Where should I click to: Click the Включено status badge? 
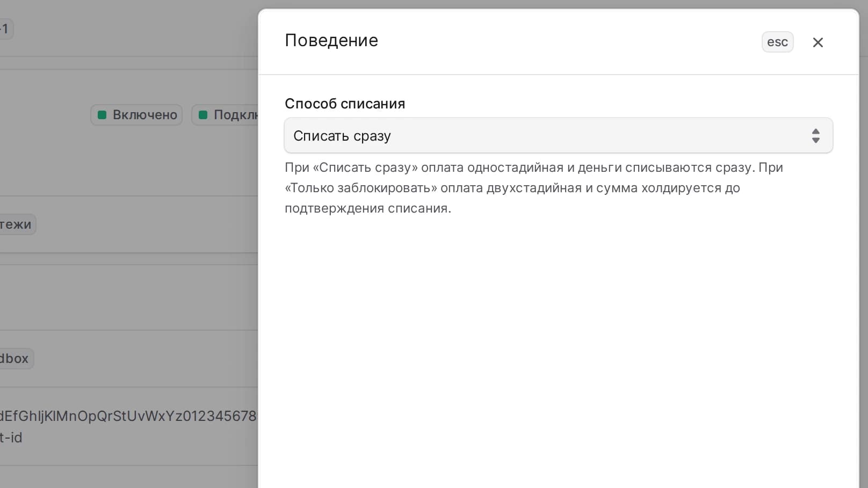pyautogui.click(x=137, y=115)
